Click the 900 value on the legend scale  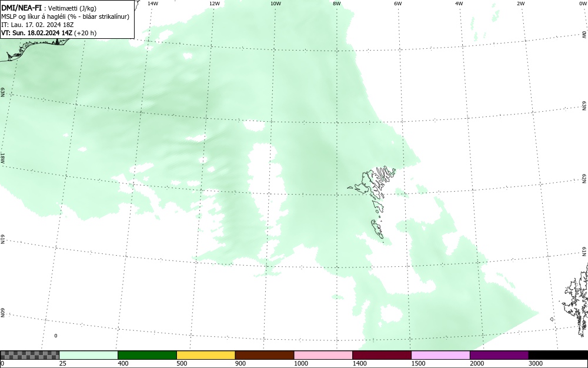tap(240, 363)
